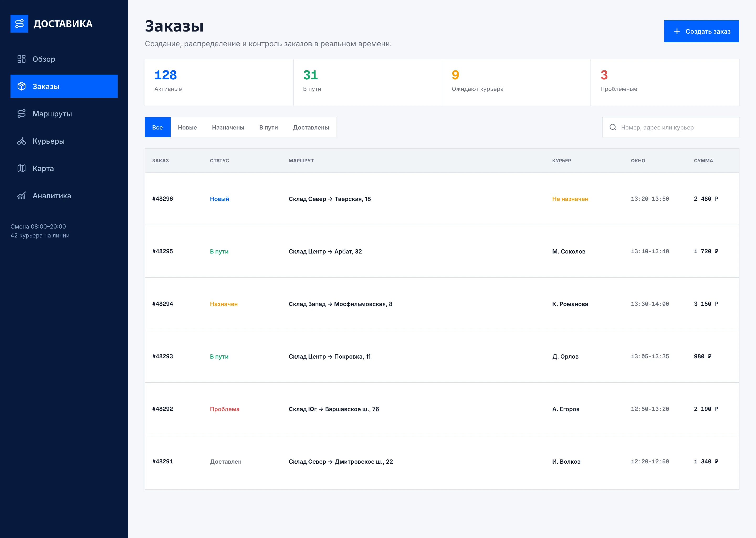This screenshot has width=756, height=538.
Task: Click the Проблема status label
Action: pyautogui.click(x=225, y=409)
